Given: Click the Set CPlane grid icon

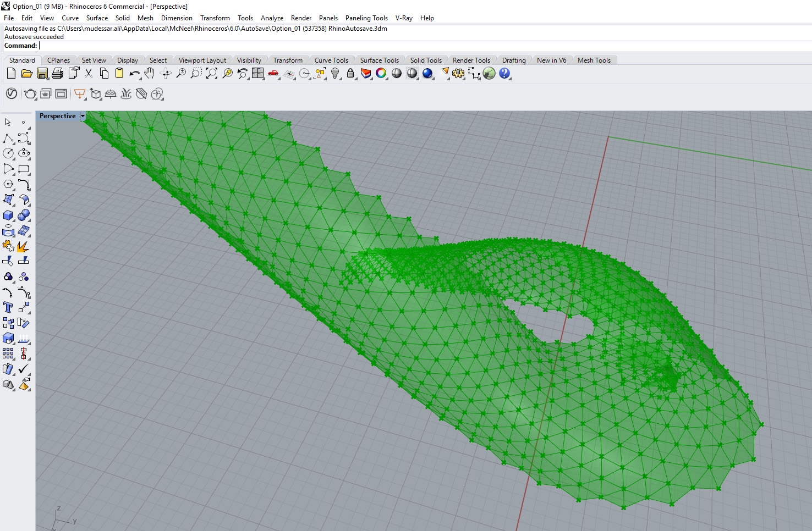Looking at the screenshot, I should (289, 73).
